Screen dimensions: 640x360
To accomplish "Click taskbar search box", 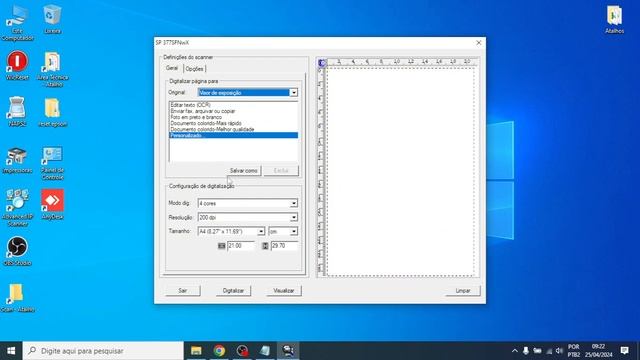I will pyautogui.click(x=103, y=351).
